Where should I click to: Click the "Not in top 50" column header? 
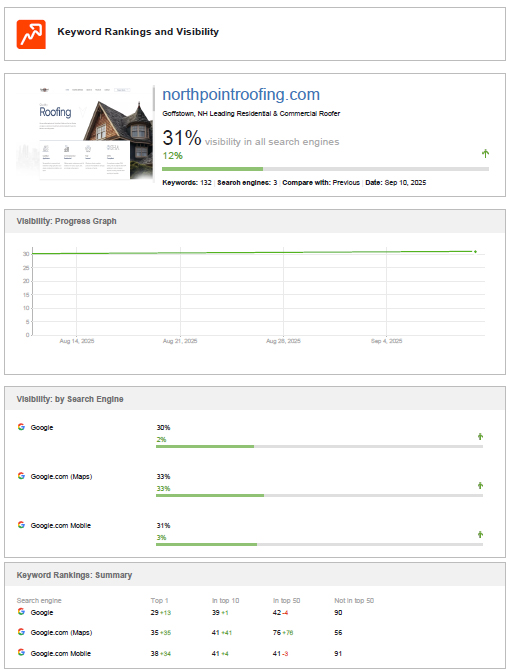point(354,600)
